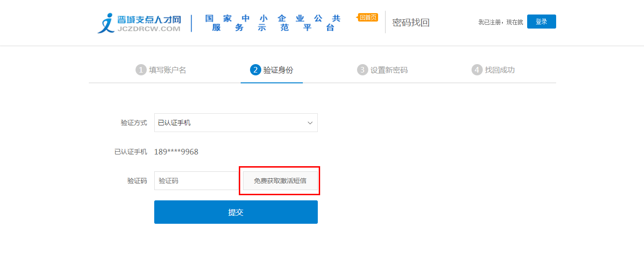Click the 密码找回 page title
The width and height of the screenshot is (644, 257).
(x=411, y=22)
